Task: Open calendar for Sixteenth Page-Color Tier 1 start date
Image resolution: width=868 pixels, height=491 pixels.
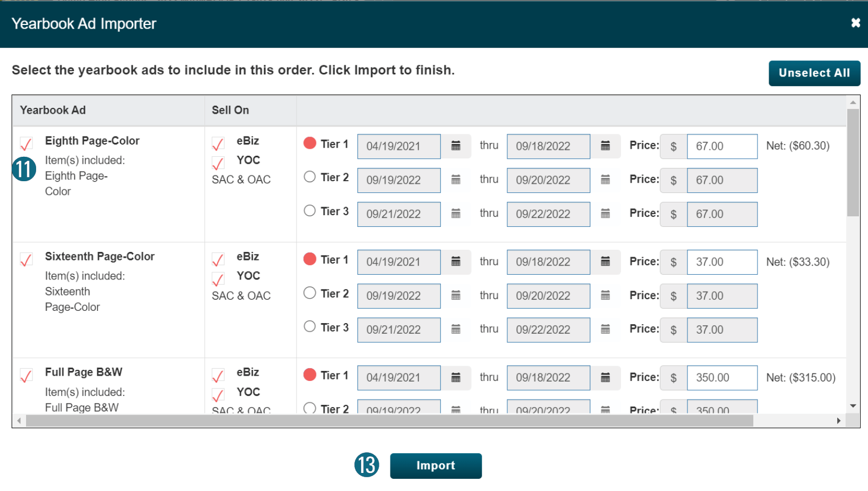Action: click(x=456, y=262)
